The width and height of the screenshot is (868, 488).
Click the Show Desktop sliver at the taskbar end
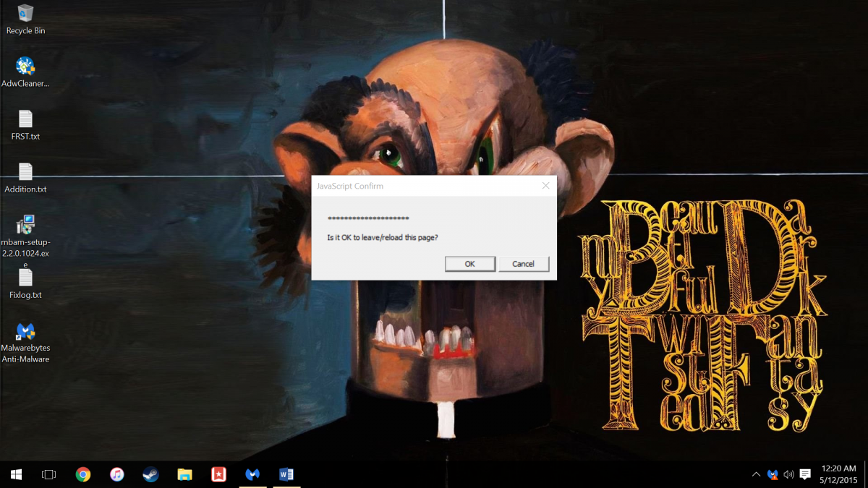coord(866,474)
